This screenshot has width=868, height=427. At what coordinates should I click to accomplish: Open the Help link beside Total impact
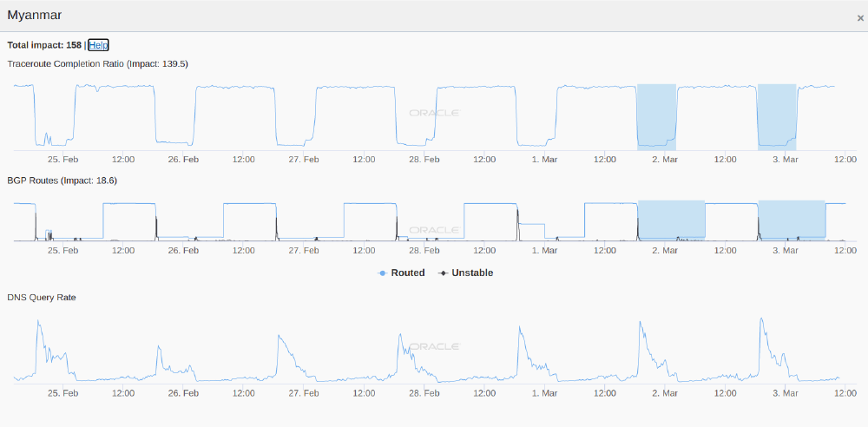[x=98, y=45]
